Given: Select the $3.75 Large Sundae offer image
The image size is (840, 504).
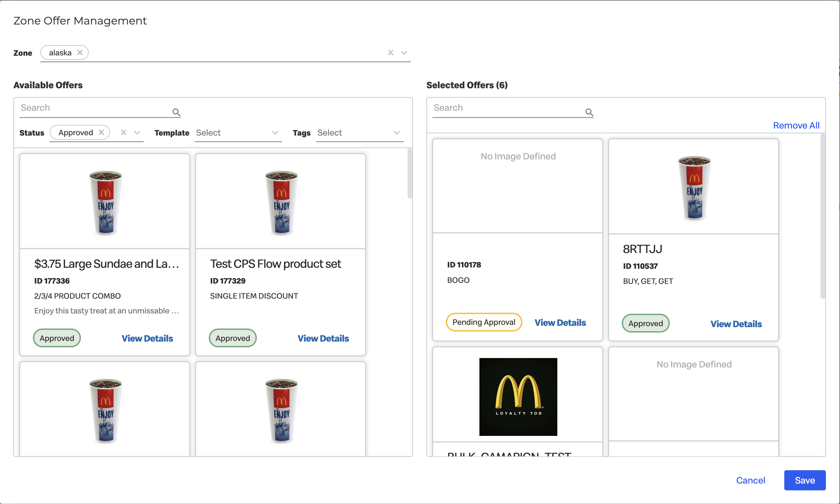Looking at the screenshot, I should (x=106, y=203).
